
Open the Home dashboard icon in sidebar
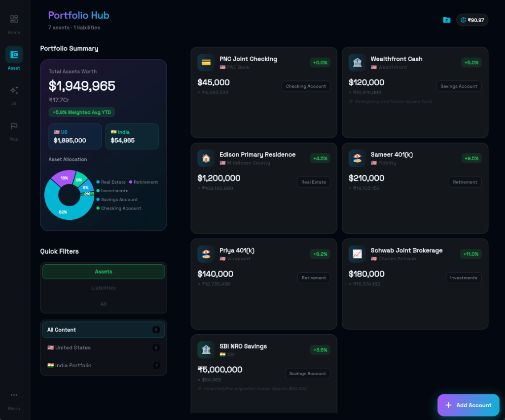point(14,19)
